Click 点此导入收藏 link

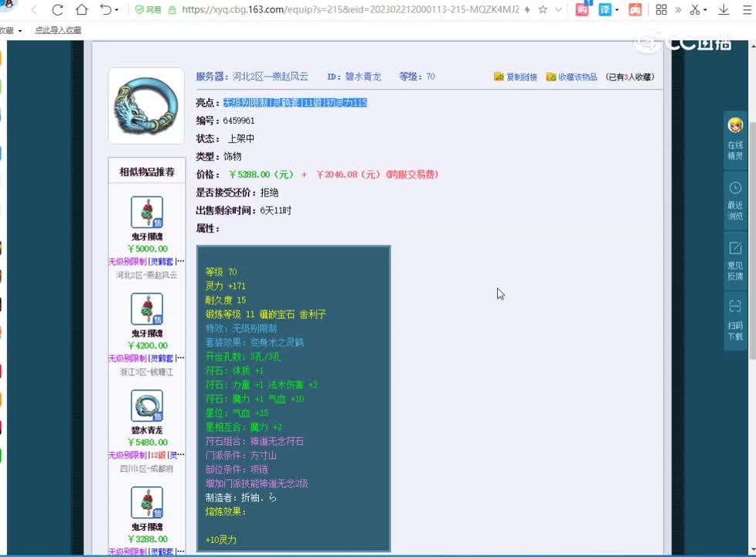[x=58, y=30]
